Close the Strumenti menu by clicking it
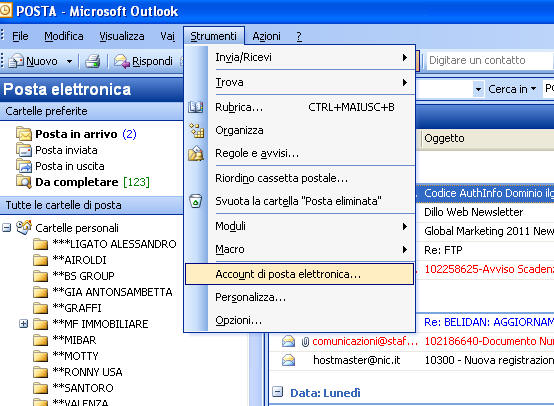554x406 pixels. click(x=213, y=36)
